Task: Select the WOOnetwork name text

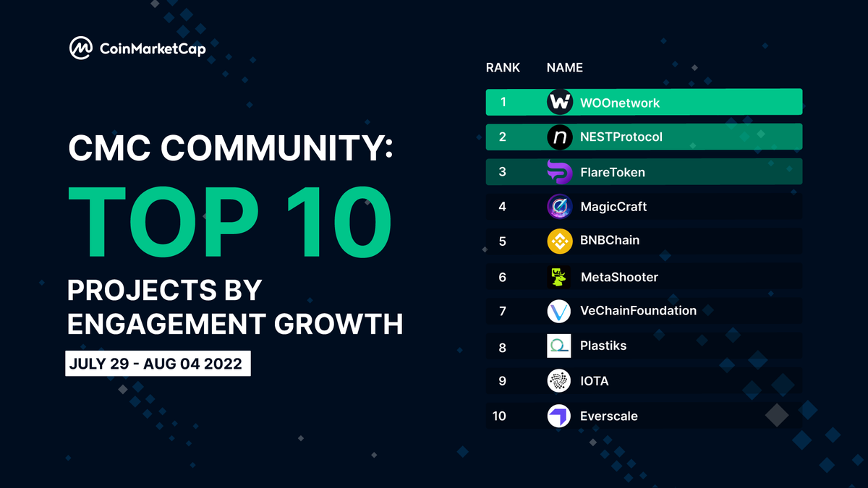Action: pos(620,103)
